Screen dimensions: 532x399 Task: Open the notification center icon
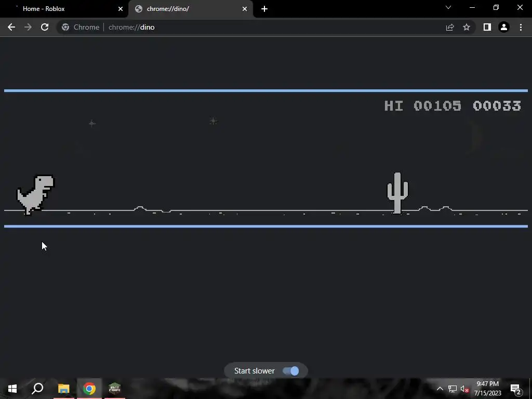(515, 389)
